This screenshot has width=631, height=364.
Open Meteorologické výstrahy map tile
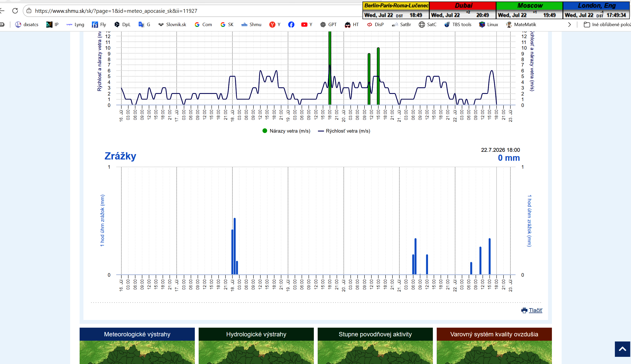pyautogui.click(x=137, y=346)
